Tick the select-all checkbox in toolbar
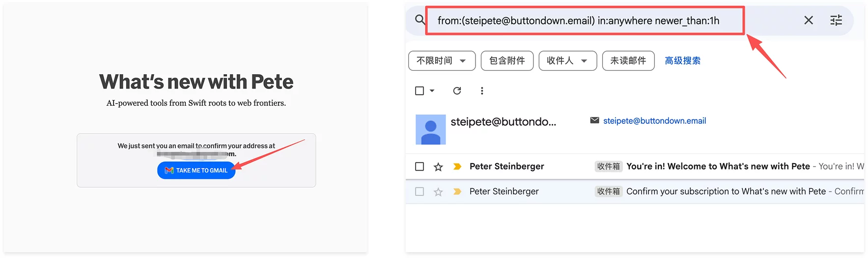868x258 pixels. tap(420, 91)
